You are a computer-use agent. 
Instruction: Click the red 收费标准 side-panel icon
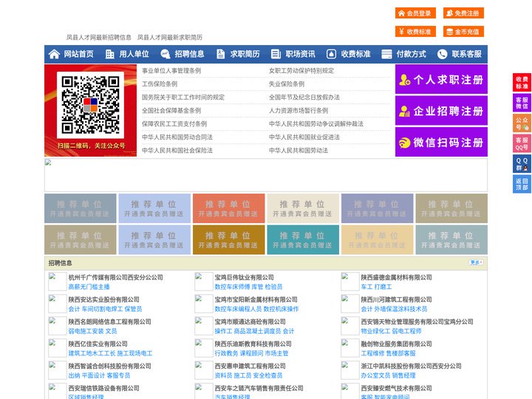point(522,83)
